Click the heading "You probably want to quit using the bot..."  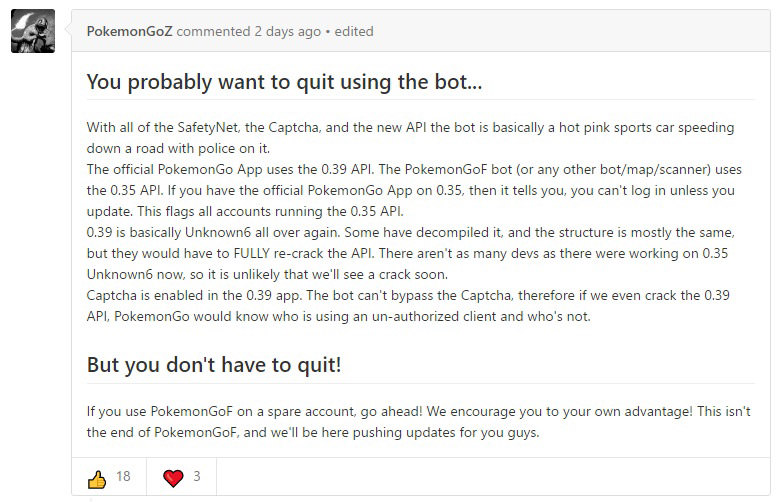[x=284, y=82]
